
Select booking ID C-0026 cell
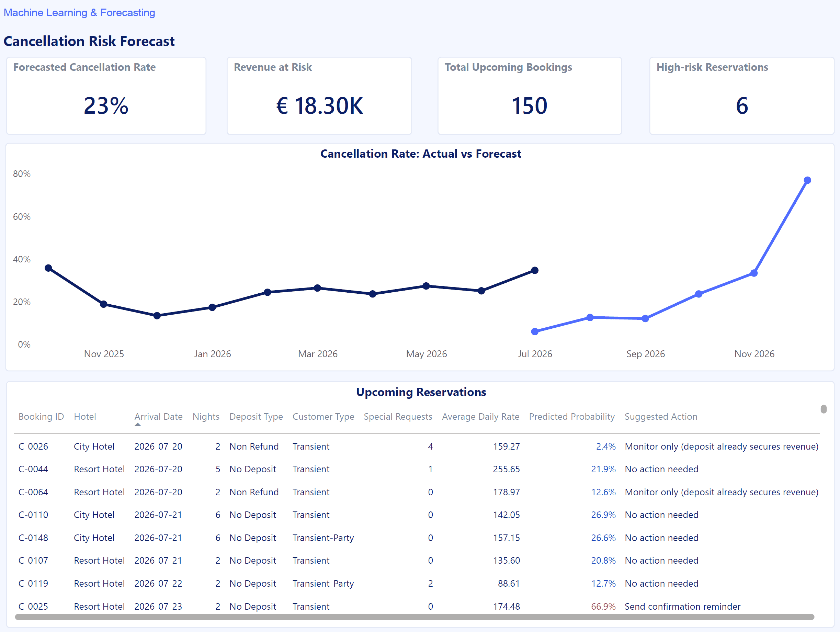click(x=33, y=446)
